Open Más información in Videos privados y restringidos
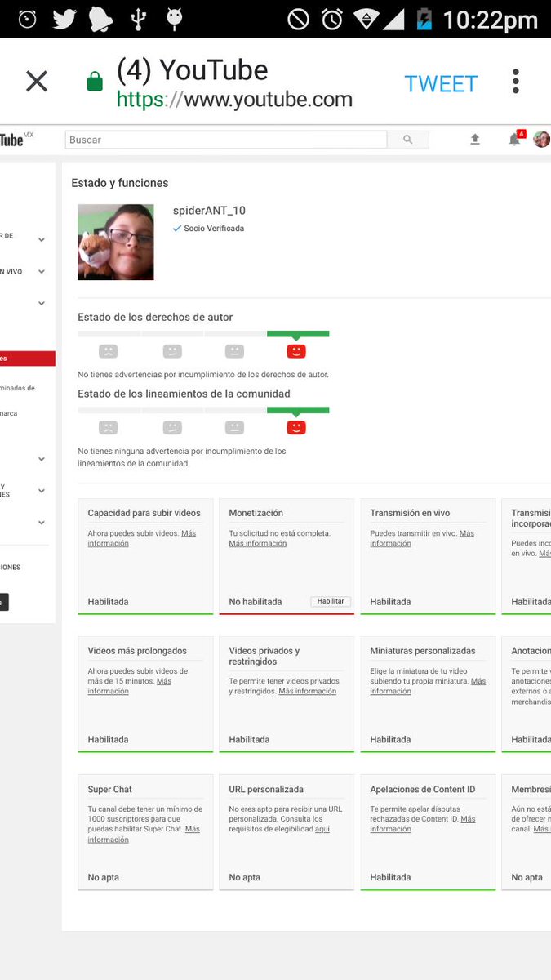This screenshot has height=980, width=551. (x=307, y=691)
